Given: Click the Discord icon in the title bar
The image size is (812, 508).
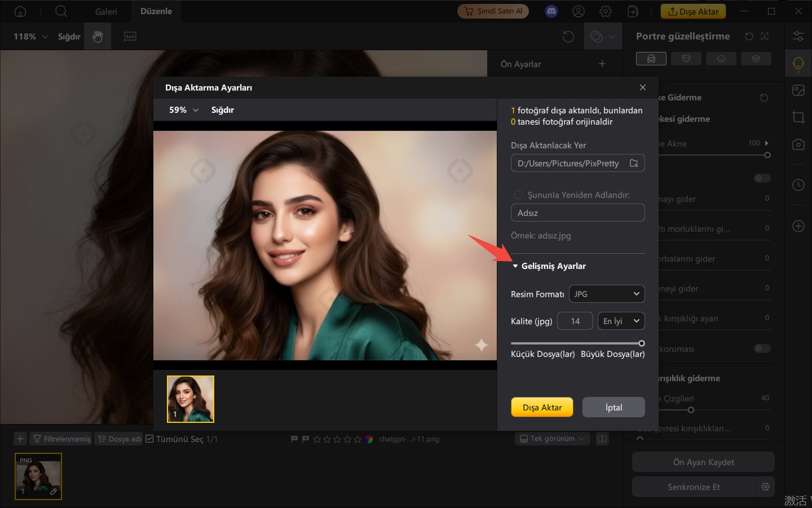Looking at the screenshot, I should (551, 11).
